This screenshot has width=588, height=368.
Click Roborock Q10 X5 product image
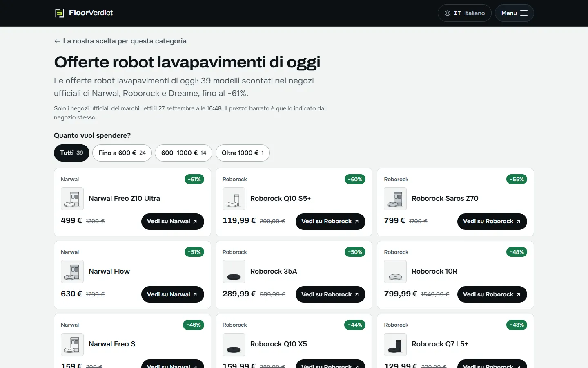click(234, 345)
